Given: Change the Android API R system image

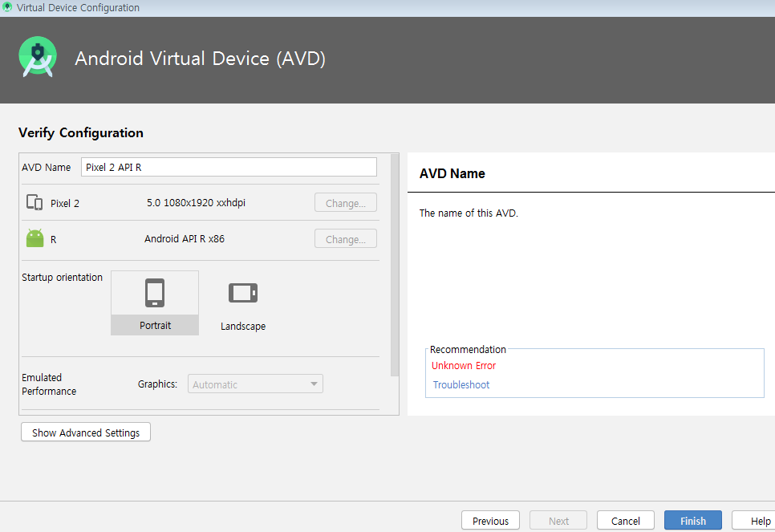Looking at the screenshot, I should [346, 239].
